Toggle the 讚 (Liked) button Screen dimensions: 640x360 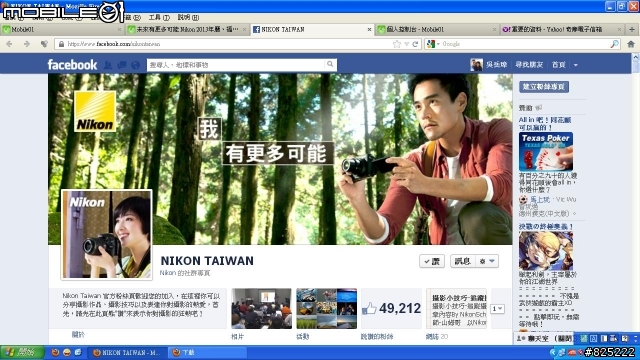point(432,261)
